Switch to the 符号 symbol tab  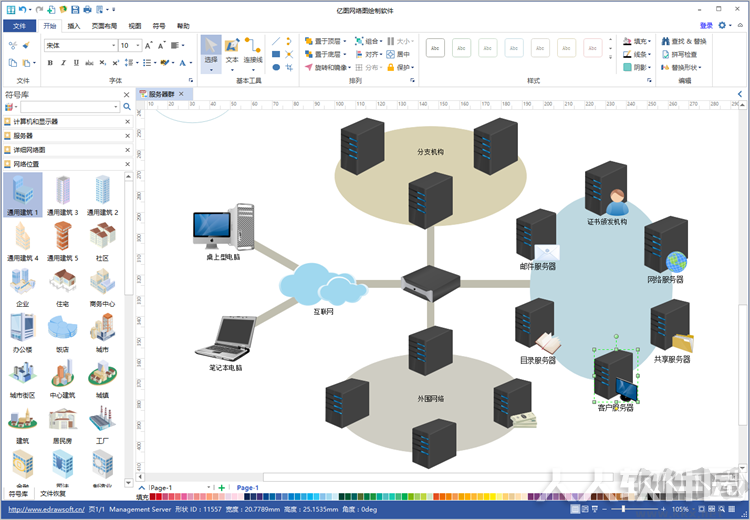[x=159, y=26]
